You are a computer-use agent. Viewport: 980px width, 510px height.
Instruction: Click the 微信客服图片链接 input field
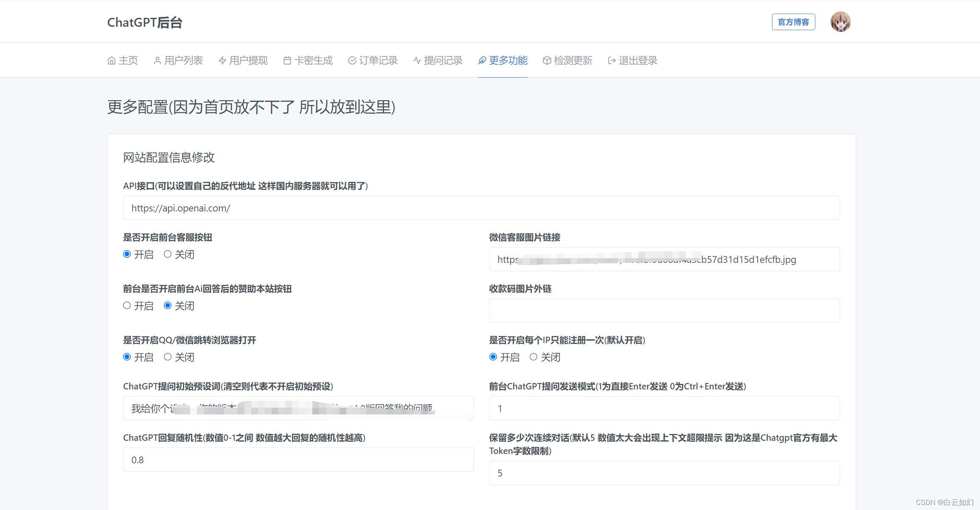(664, 259)
